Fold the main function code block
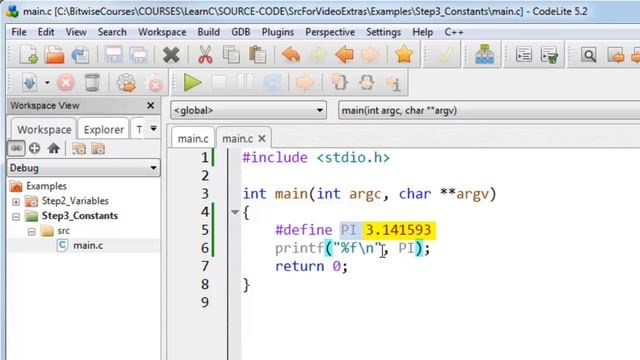640x360 pixels. click(235, 212)
